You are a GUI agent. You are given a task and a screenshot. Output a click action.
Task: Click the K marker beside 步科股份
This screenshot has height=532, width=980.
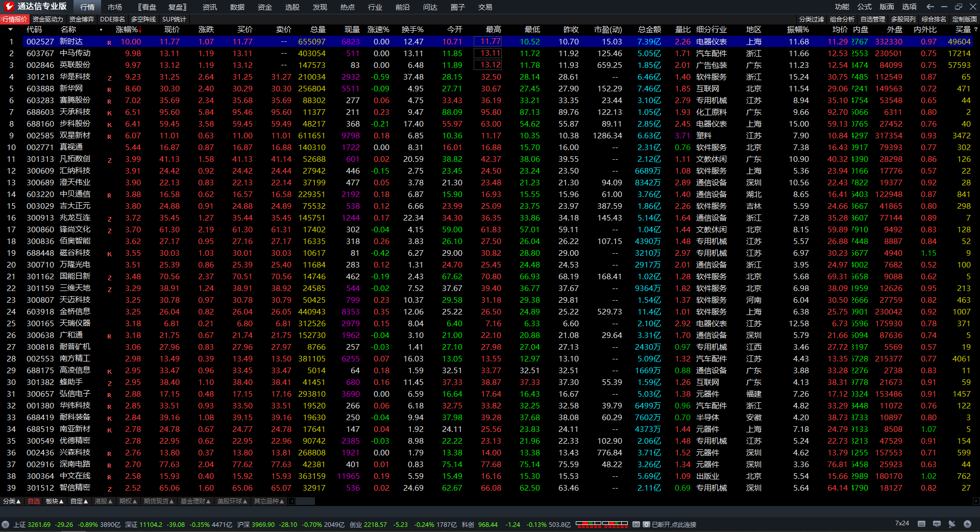click(109, 125)
